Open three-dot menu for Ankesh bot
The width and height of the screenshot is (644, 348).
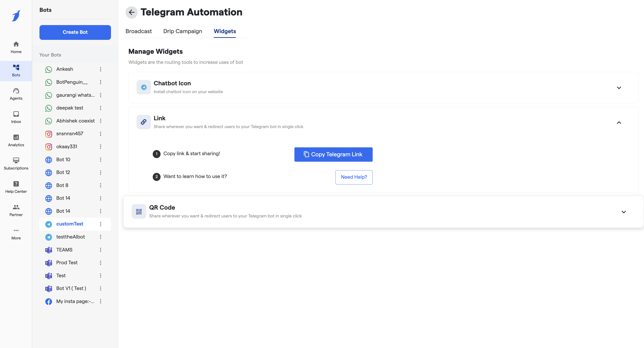tap(100, 69)
